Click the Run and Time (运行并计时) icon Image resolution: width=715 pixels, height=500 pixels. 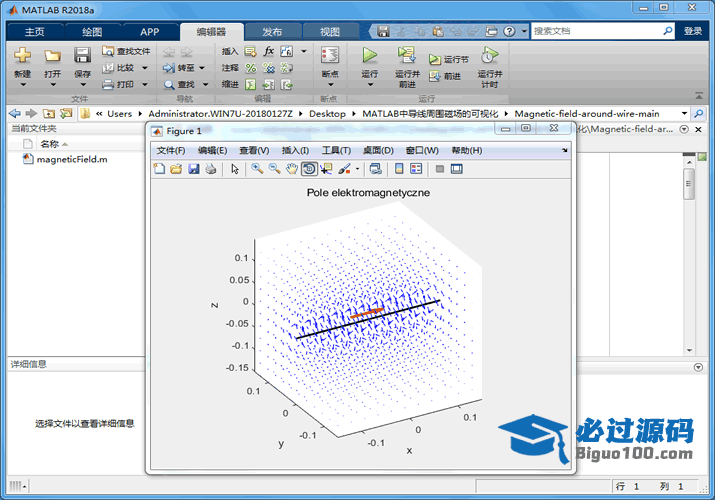click(x=489, y=56)
